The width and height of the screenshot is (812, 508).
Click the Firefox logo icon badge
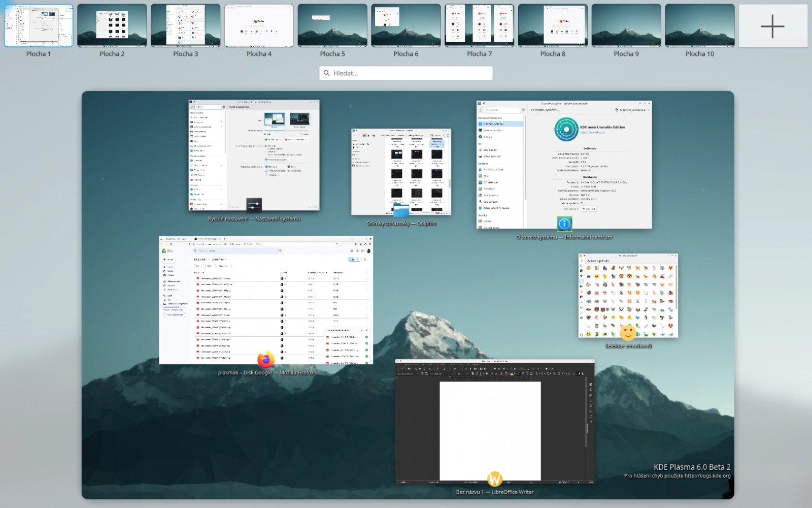pyautogui.click(x=266, y=360)
